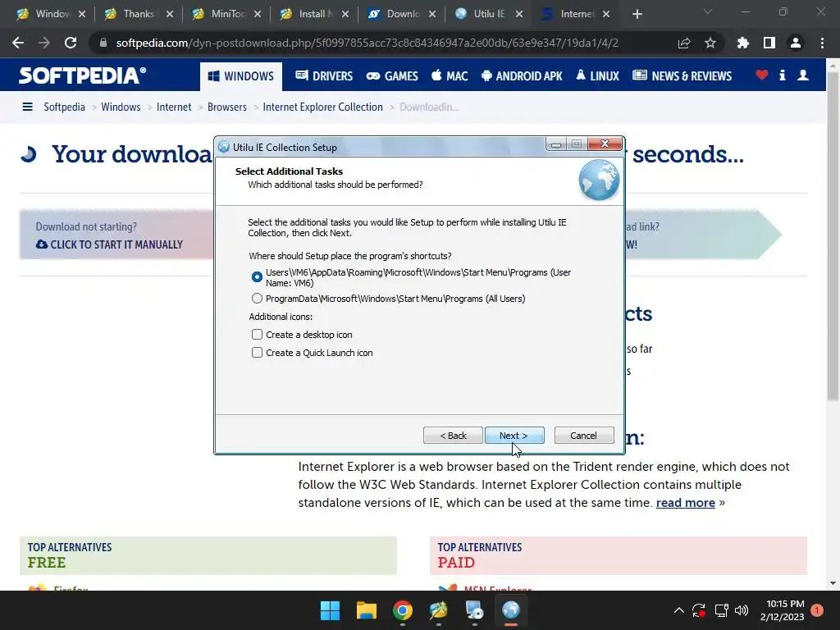Click the info icon in Softpedia header

tap(782, 75)
